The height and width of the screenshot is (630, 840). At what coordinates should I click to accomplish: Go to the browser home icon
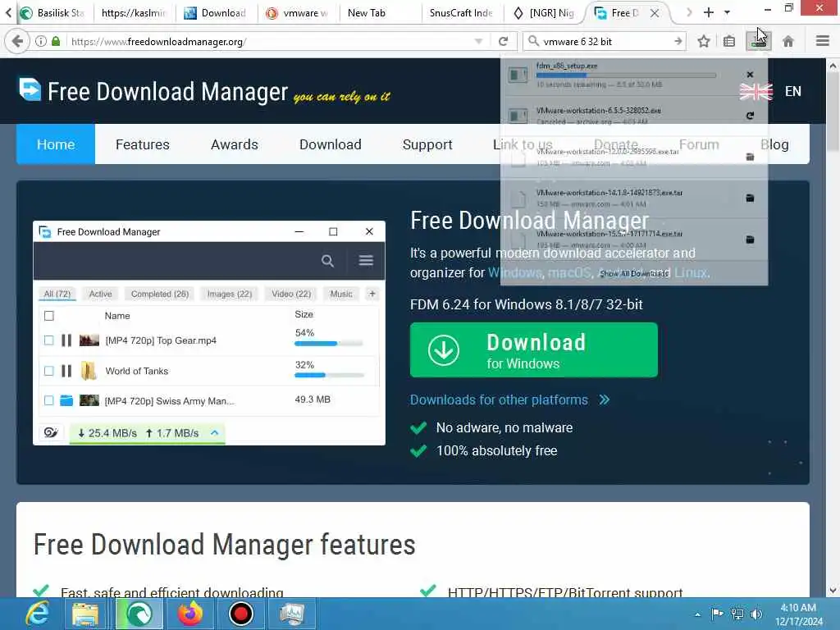[788, 41]
